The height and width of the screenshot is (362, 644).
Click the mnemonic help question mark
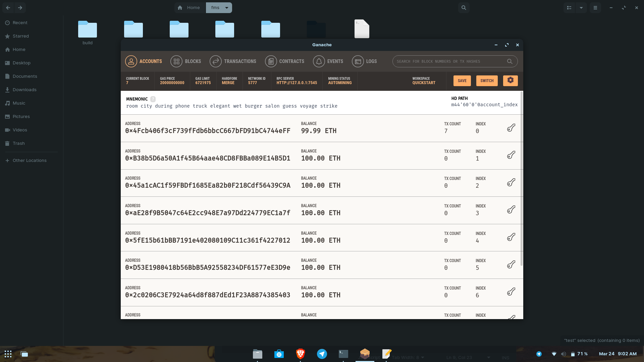click(x=153, y=99)
